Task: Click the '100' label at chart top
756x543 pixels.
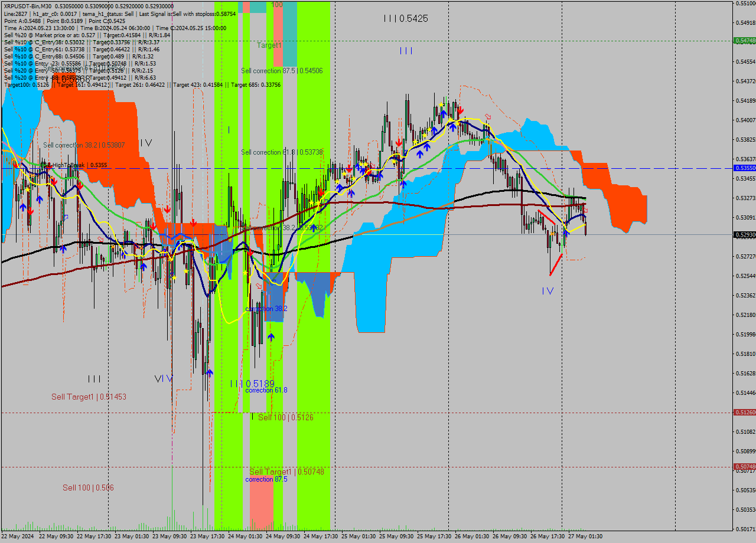Action: [277, 5]
